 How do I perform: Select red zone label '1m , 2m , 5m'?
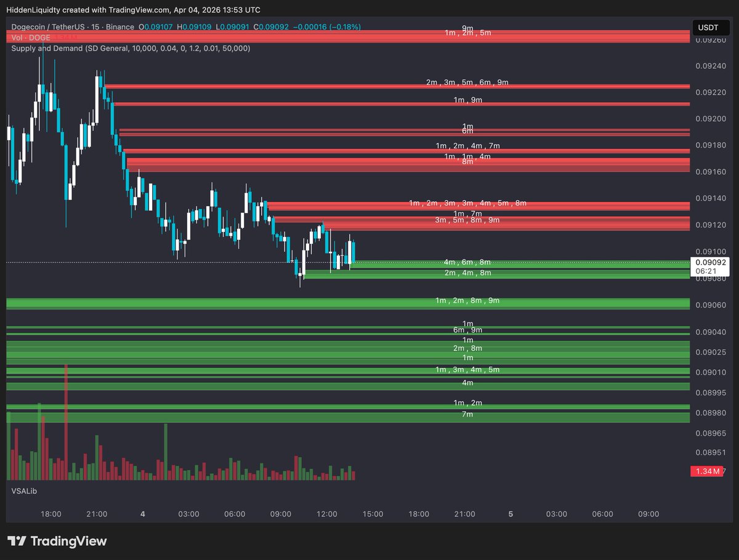[467, 33]
